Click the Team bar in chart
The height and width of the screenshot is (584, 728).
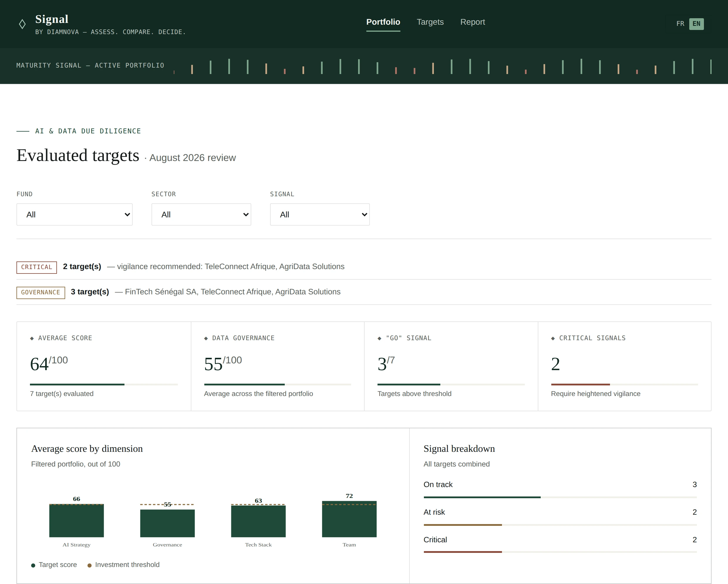349,519
